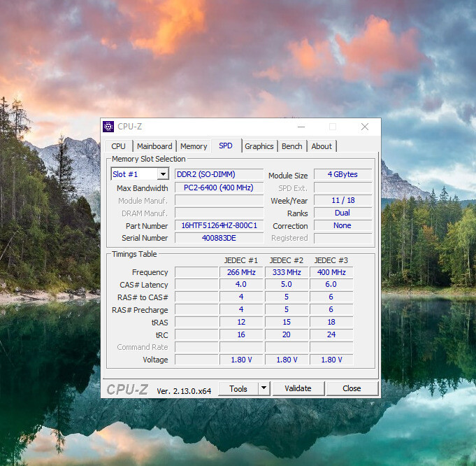
Task: Click CAS# Latency value 6.0
Action: click(x=331, y=284)
